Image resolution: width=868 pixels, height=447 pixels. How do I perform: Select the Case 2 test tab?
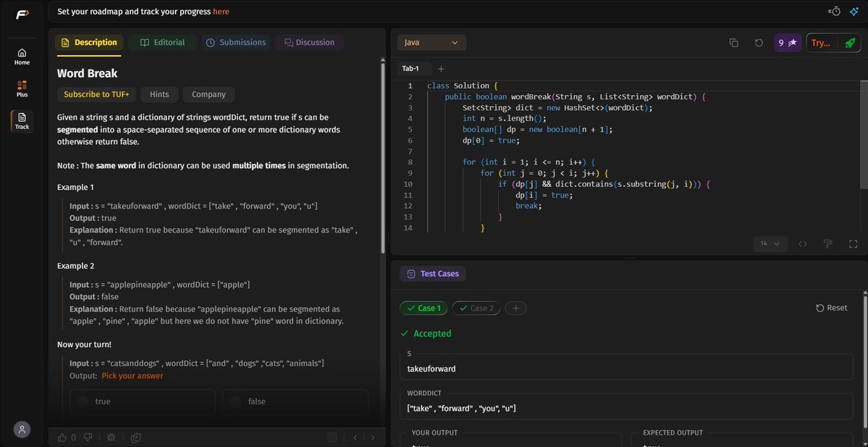pos(476,308)
